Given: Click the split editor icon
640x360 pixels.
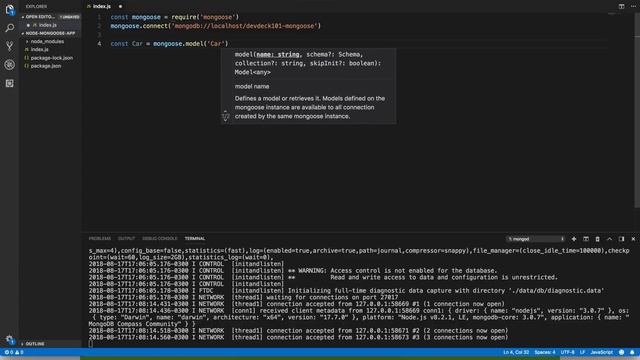Looking at the screenshot, I should [621, 7].
